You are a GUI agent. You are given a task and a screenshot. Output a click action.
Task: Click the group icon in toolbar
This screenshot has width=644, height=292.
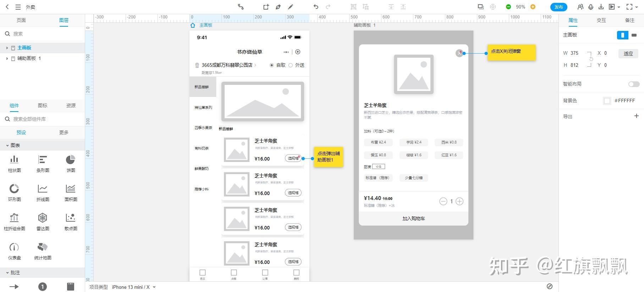(x=353, y=7)
